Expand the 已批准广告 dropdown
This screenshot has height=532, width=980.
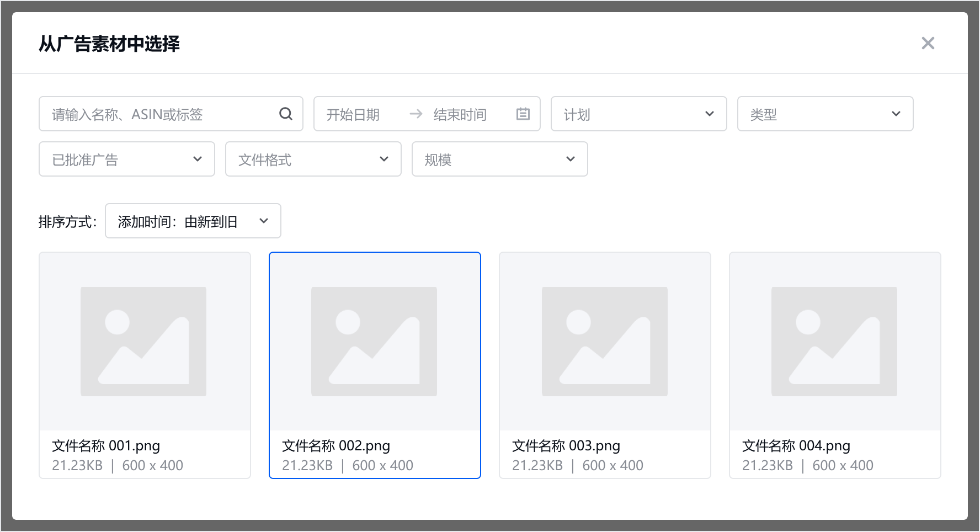click(127, 159)
